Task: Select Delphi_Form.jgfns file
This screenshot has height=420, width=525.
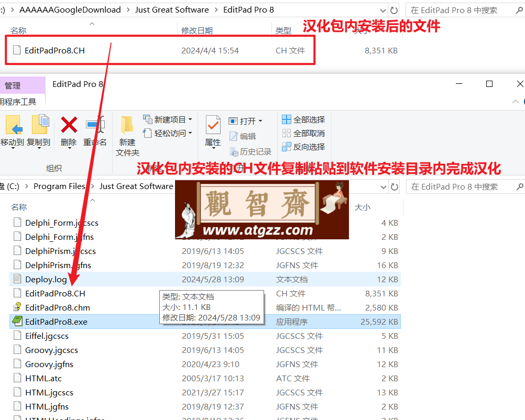Action: 59,237
